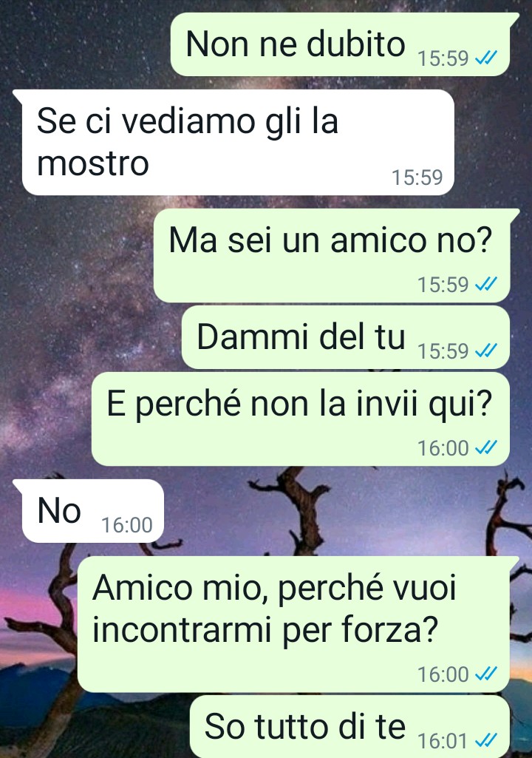The image size is (532, 758).
Task: Tap the "Amico mio, perché vuoi incontrarmi" message
Action: [295, 625]
